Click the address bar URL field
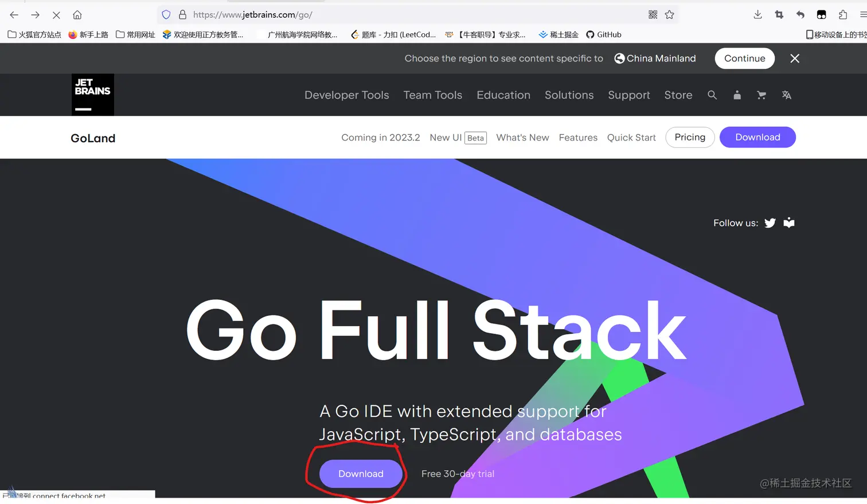The height and width of the screenshot is (504, 867). [x=419, y=15]
